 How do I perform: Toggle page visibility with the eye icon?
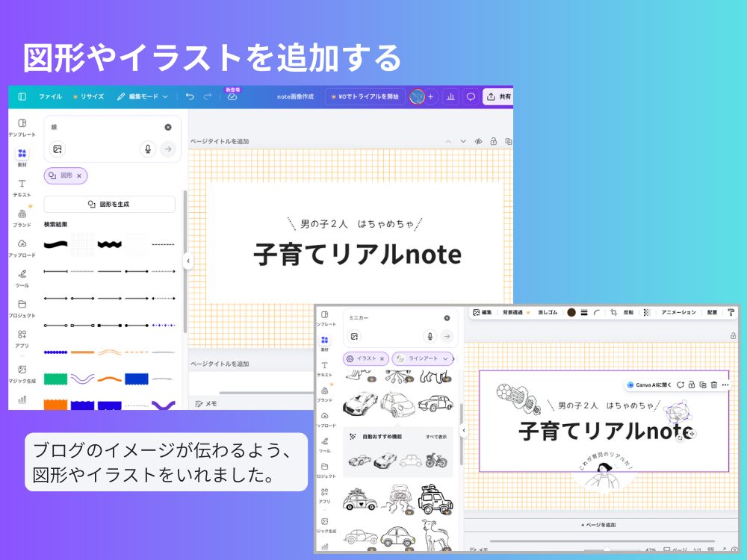point(478,141)
